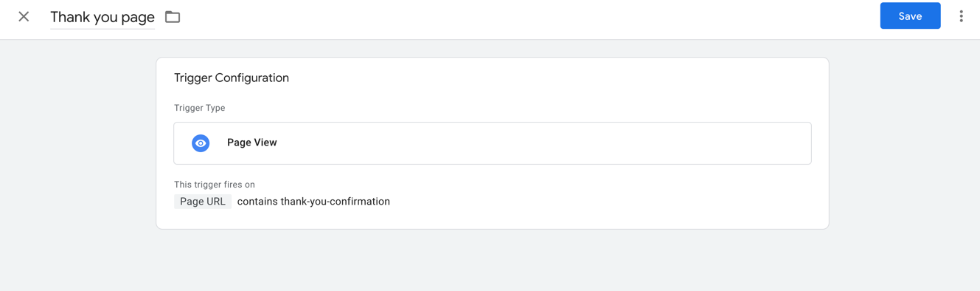Image resolution: width=980 pixels, height=291 pixels.
Task: Open the three-dot more actions menu
Action: (x=961, y=16)
